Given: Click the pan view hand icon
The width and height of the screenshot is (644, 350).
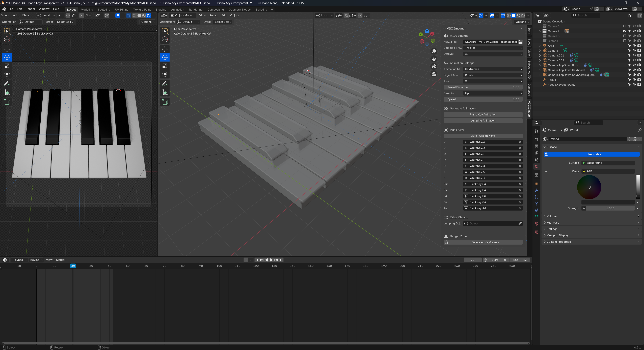Looking at the screenshot, I should pos(434,59).
